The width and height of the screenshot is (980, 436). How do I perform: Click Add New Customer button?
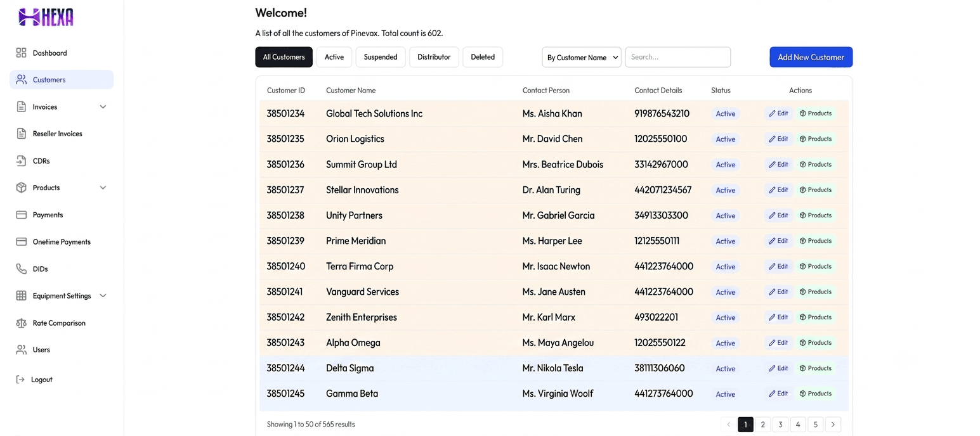tap(811, 57)
